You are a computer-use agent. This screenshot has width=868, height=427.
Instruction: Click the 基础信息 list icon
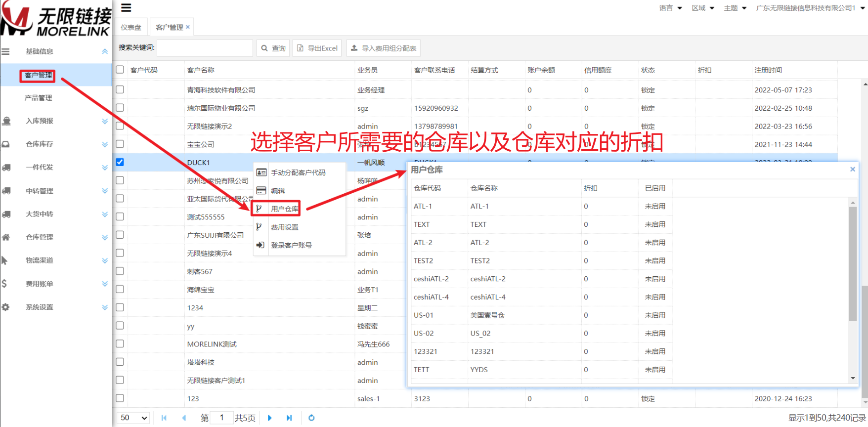(5, 51)
